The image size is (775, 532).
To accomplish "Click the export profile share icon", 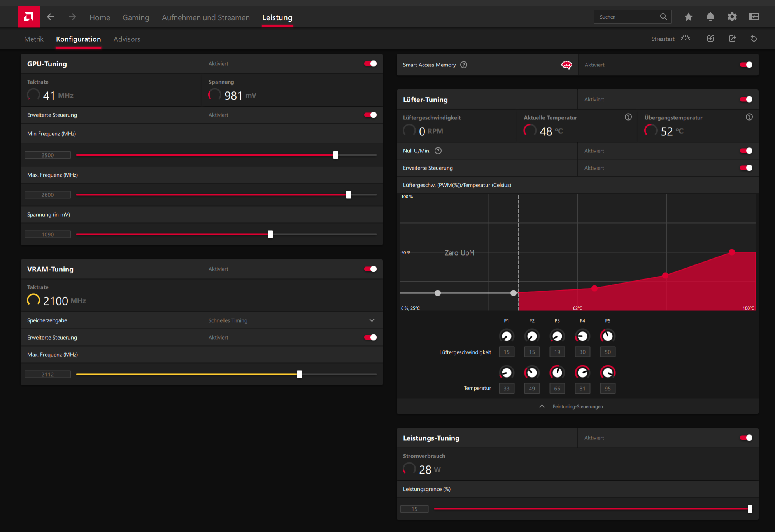I will pyautogui.click(x=732, y=38).
